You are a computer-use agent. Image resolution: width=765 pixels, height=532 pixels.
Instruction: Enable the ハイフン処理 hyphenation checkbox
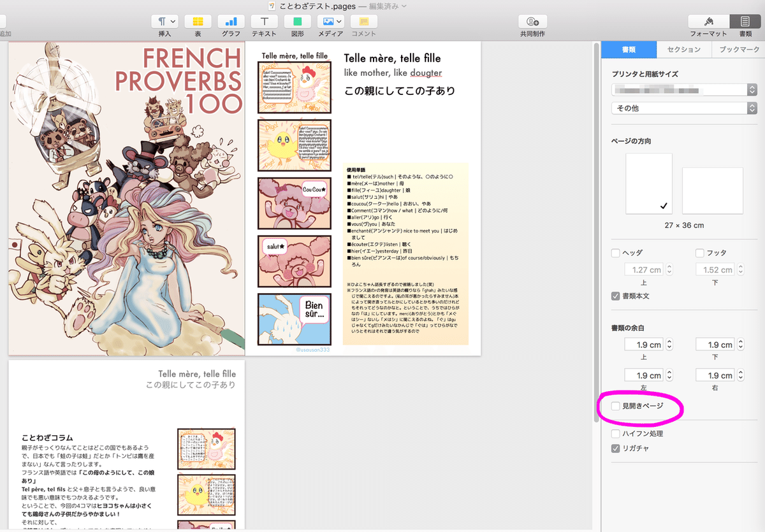coord(616,433)
